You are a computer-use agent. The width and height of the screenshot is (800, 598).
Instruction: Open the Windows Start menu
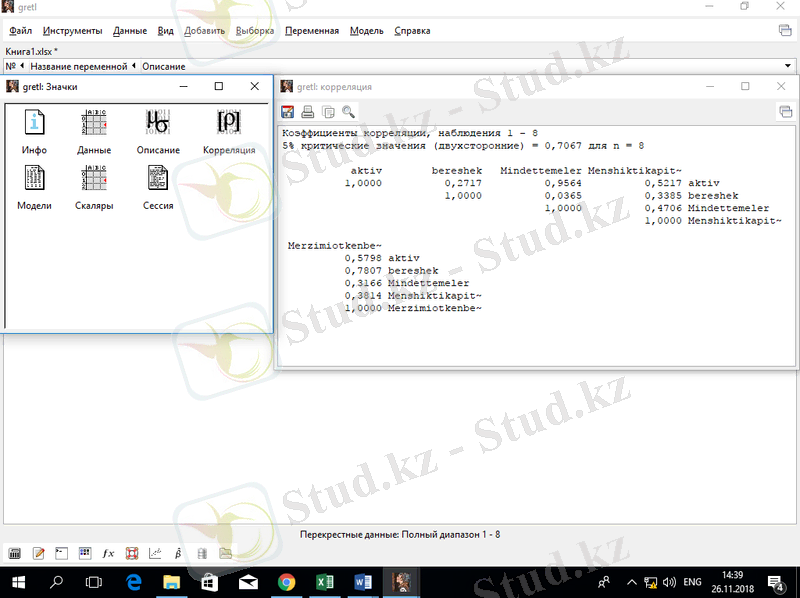coord(18,582)
